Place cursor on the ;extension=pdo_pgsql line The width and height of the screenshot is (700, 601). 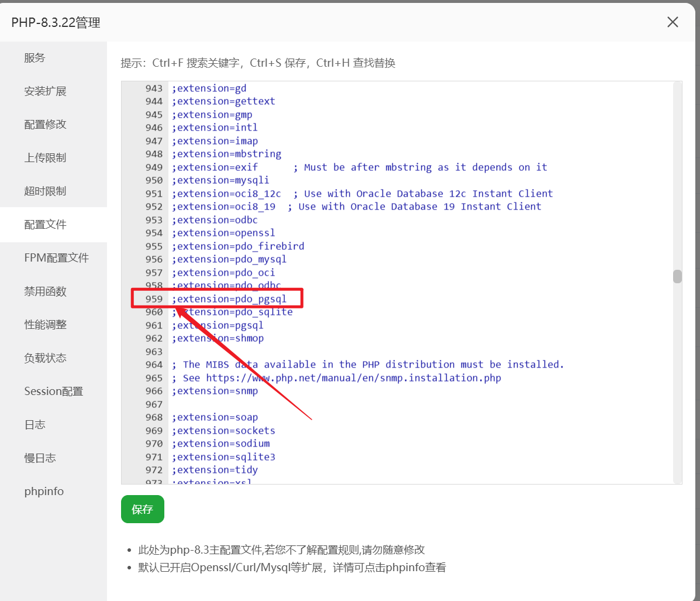(x=229, y=299)
